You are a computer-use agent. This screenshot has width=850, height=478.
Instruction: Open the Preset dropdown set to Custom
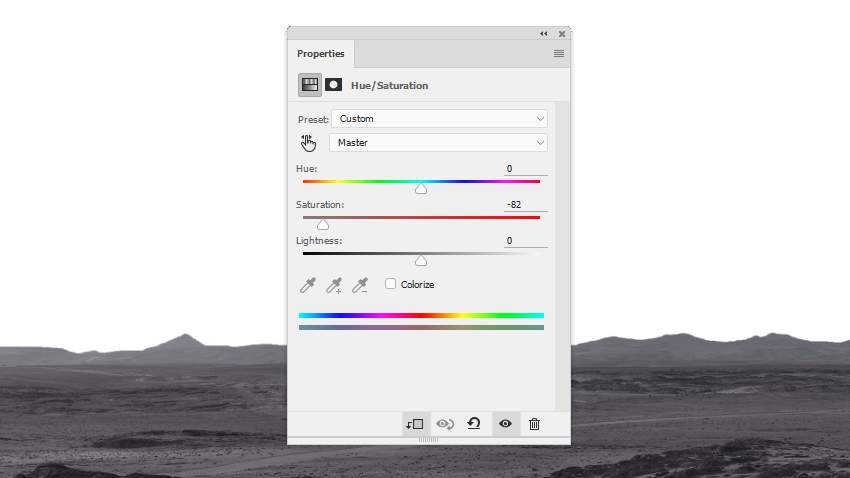(439, 119)
